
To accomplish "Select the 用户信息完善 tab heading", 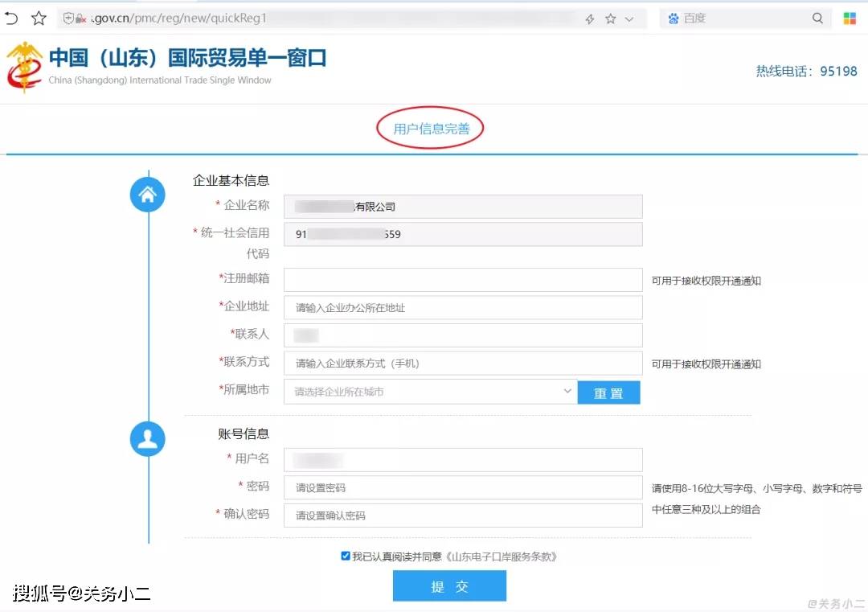I will 430,129.
